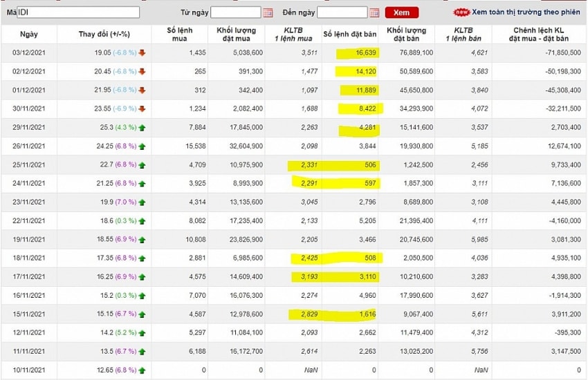
Task: Click the green up arrow for 11/11/2021
Action: (142, 352)
